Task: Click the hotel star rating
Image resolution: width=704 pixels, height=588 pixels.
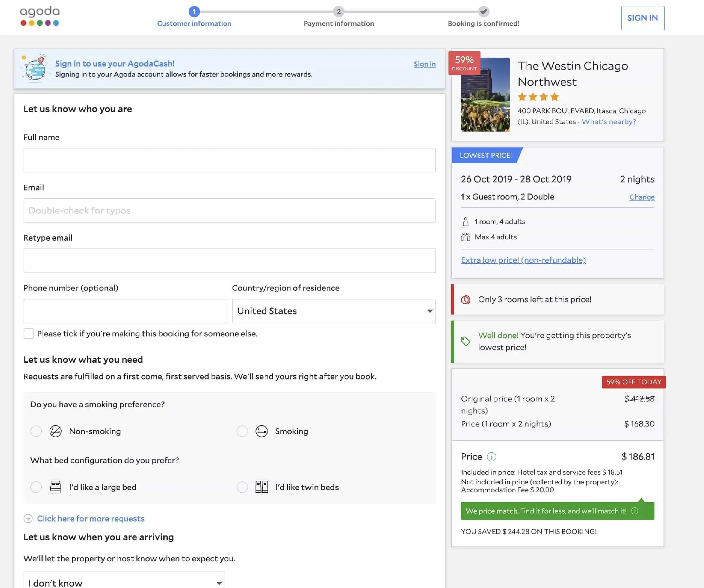Action: [x=538, y=97]
